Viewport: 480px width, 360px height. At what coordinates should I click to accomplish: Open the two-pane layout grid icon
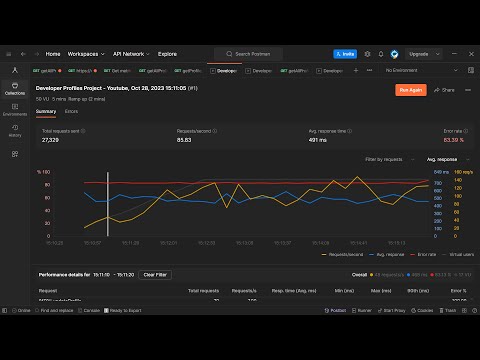(x=464, y=310)
